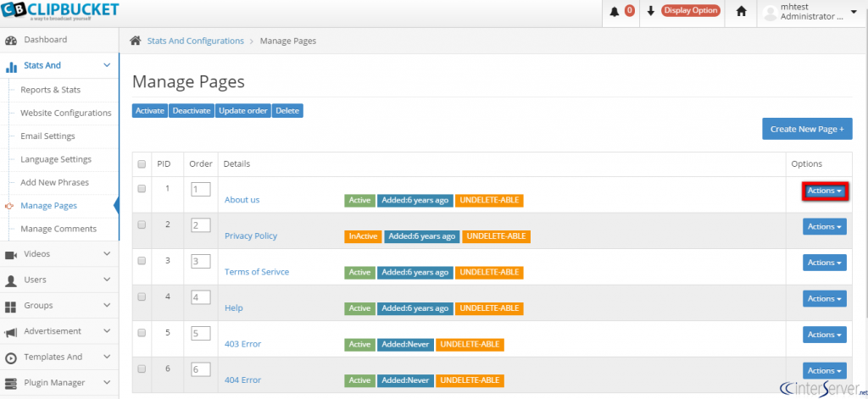
Task: Click the order field for About us
Action: tap(200, 190)
